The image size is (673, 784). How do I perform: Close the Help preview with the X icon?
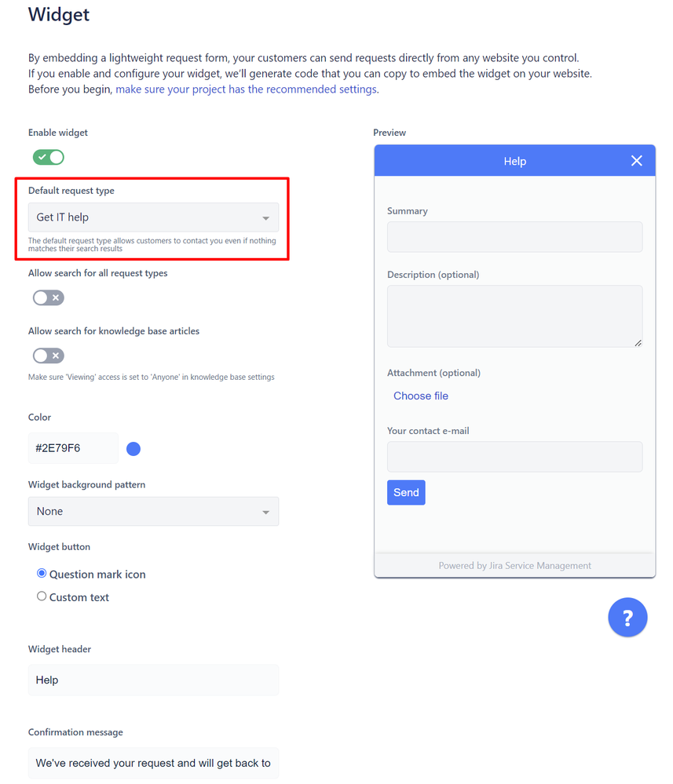(x=636, y=161)
